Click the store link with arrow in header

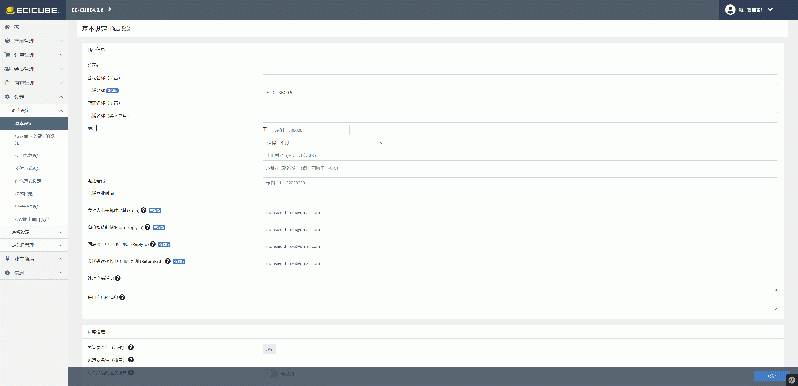click(x=92, y=10)
